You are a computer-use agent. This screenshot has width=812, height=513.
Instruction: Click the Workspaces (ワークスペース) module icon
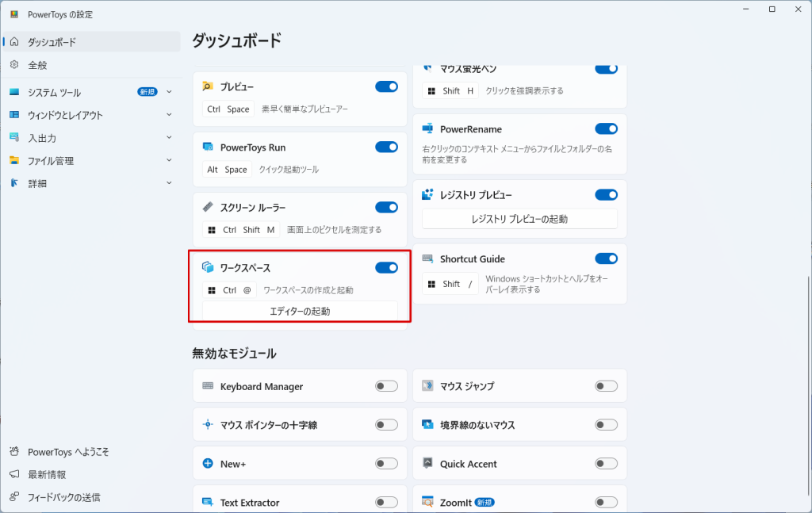click(x=208, y=268)
